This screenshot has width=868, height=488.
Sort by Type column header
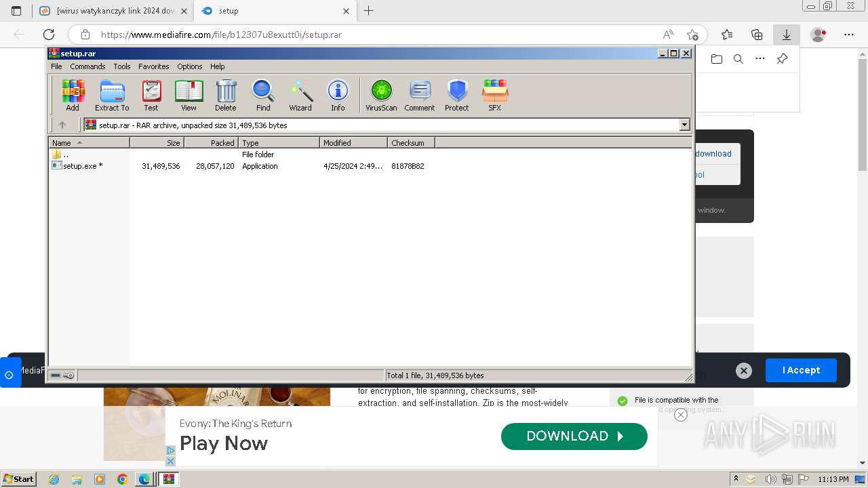pyautogui.click(x=279, y=142)
